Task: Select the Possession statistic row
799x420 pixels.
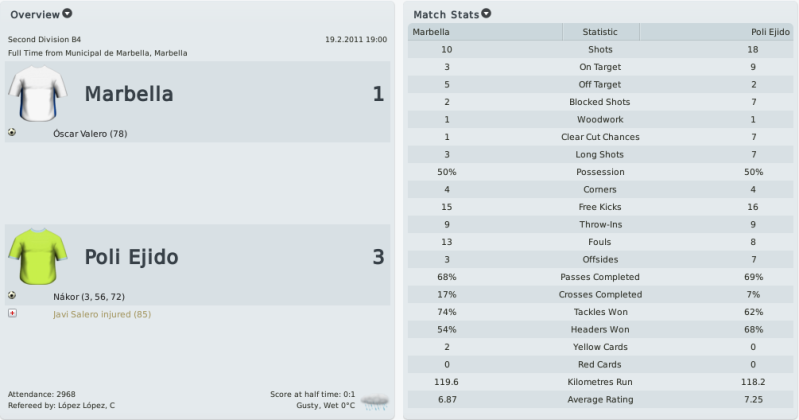Action: [x=600, y=172]
